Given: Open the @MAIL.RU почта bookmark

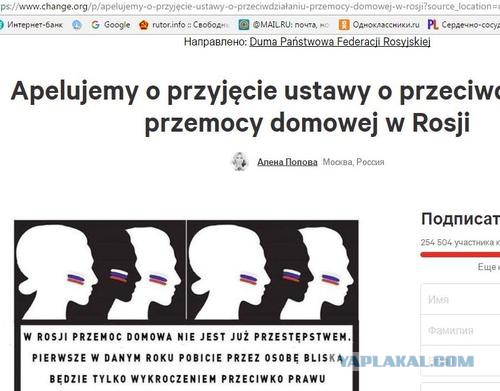Looking at the screenshot, I should (x=284, y=24).
